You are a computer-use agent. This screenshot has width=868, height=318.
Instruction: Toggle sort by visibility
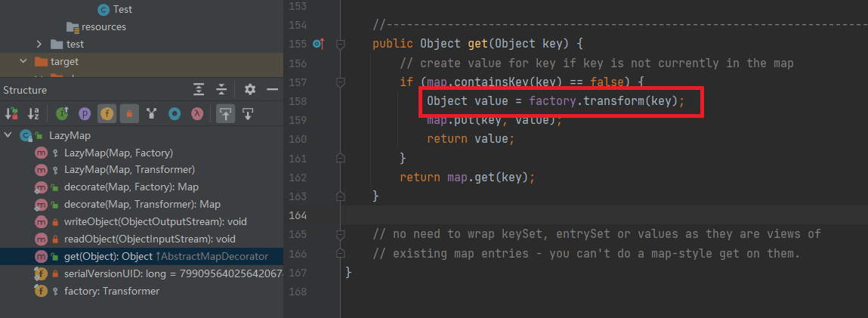click(11, 114)
